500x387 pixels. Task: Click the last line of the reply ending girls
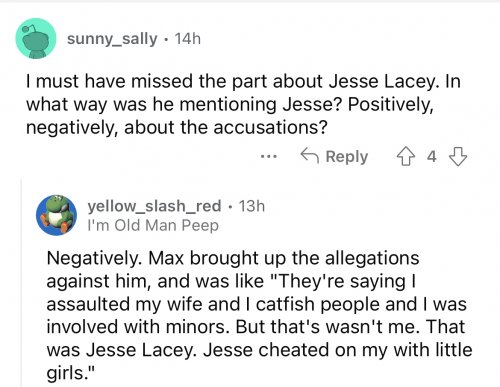(71, 373)
